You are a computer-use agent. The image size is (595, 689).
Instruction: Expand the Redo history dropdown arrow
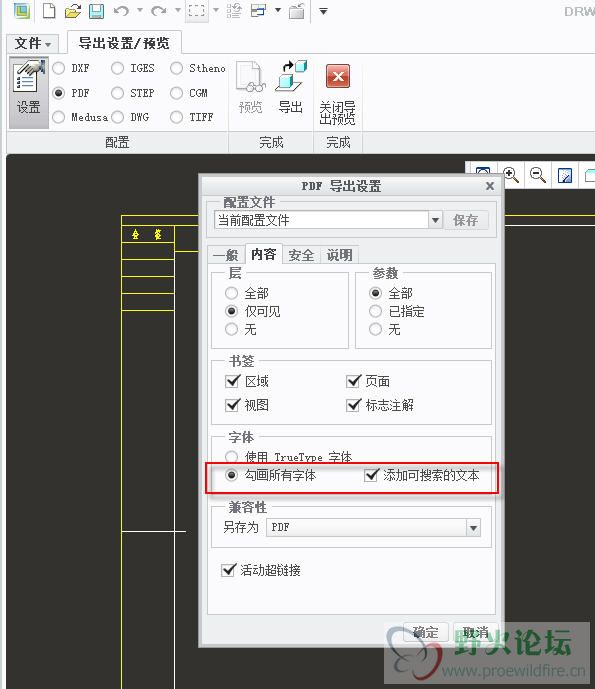178,10
